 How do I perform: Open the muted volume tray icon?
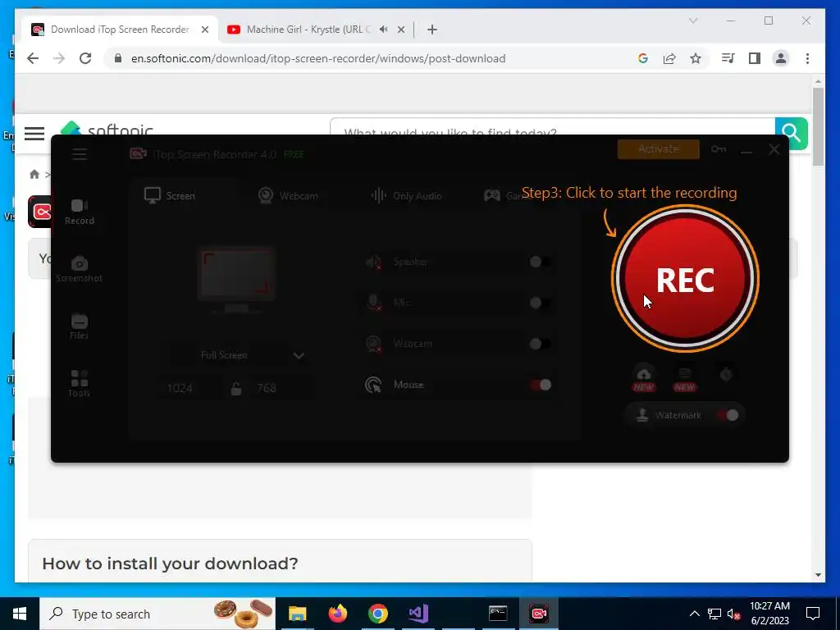click(x=734, y=614)
